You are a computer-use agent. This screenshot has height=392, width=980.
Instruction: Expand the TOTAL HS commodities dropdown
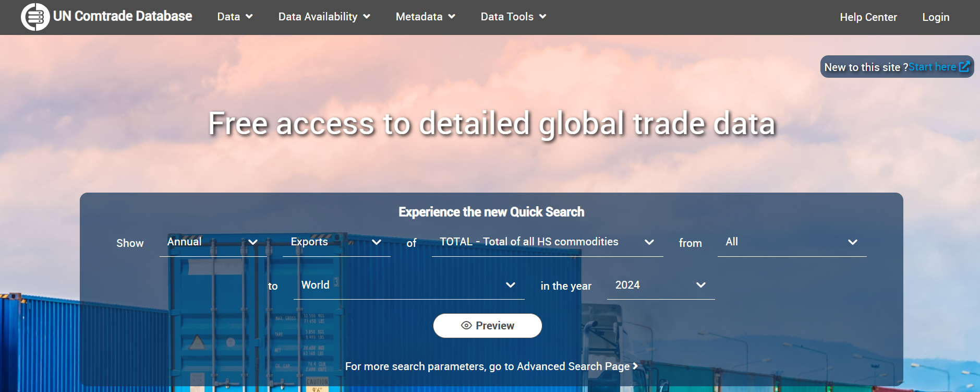pyautogui.click(x=547, y=242)
